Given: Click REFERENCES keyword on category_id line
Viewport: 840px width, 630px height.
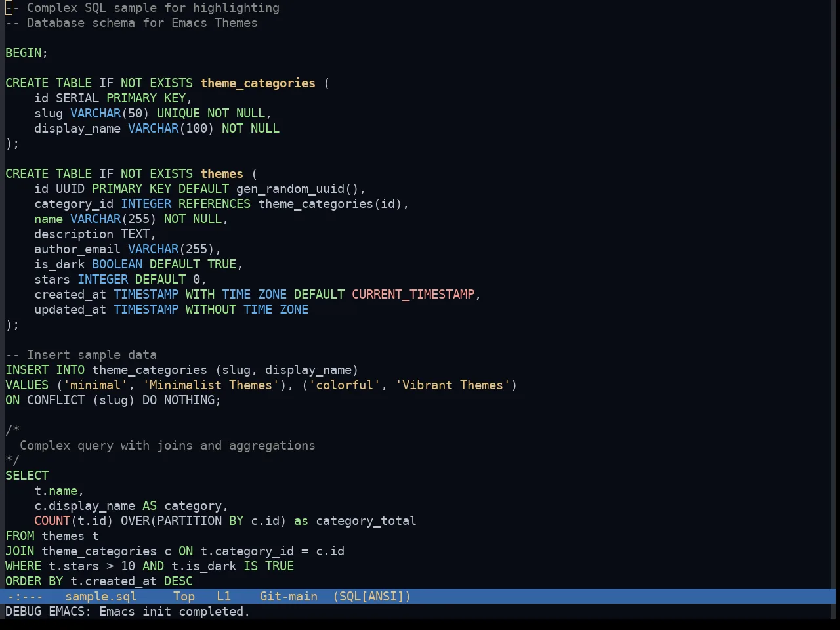Looking at the screenshot, I should [215, 204].
